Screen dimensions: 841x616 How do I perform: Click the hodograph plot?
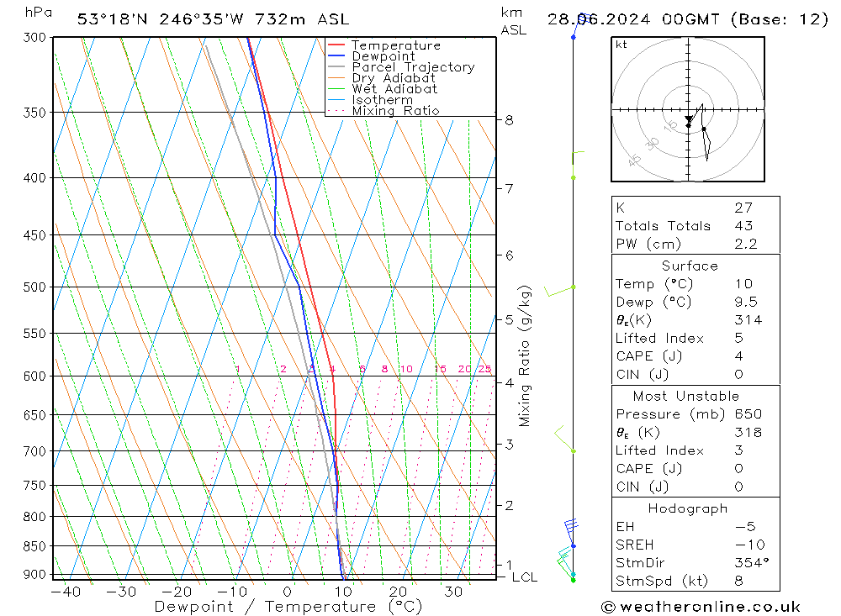[x=688, y=109]
